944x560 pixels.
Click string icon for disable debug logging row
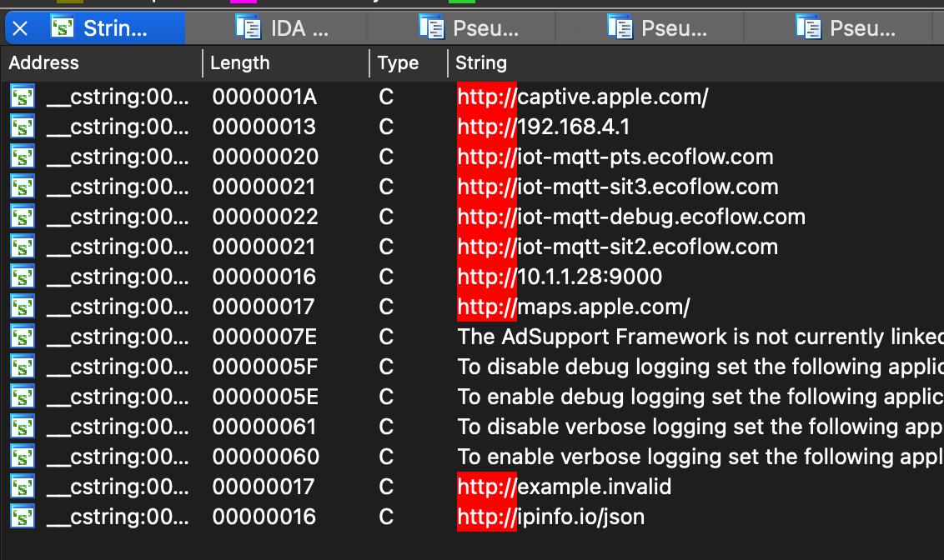click(x=23, y=367)
